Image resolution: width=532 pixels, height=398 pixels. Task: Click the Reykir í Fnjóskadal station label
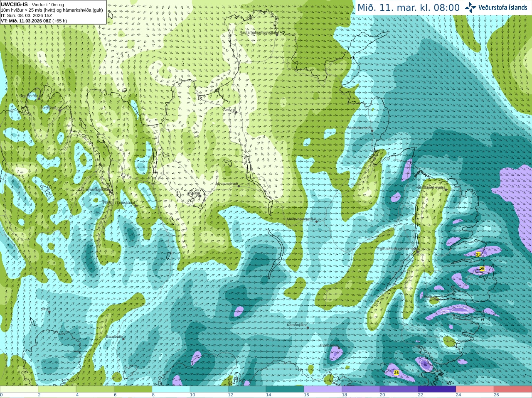[120, 203]
